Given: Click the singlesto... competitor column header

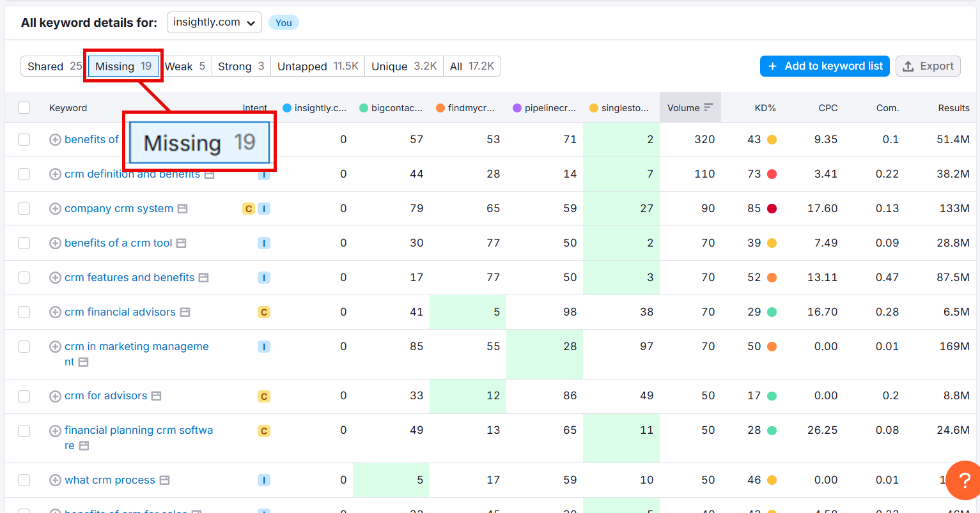Looking at the screenshot, I should [x=619, y=108].
